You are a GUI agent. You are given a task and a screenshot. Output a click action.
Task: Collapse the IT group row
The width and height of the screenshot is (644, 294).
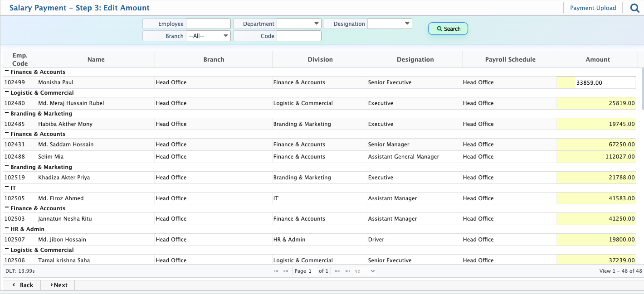(7, 188)
